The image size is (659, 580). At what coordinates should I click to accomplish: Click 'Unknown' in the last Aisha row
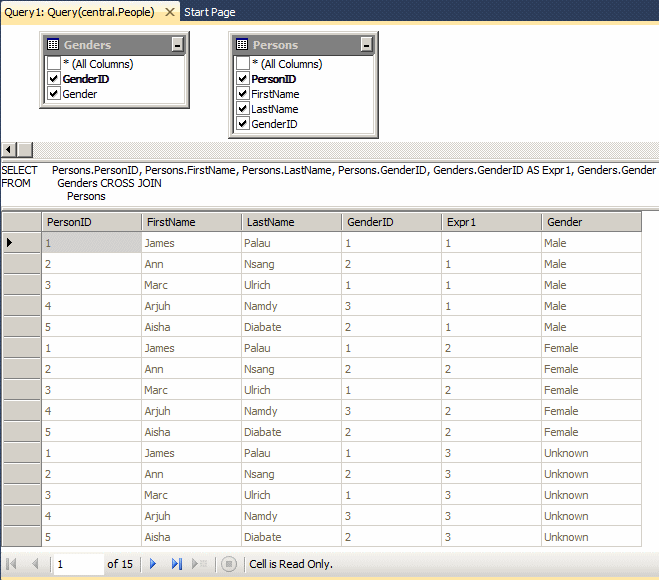click(x=592, y=537)
